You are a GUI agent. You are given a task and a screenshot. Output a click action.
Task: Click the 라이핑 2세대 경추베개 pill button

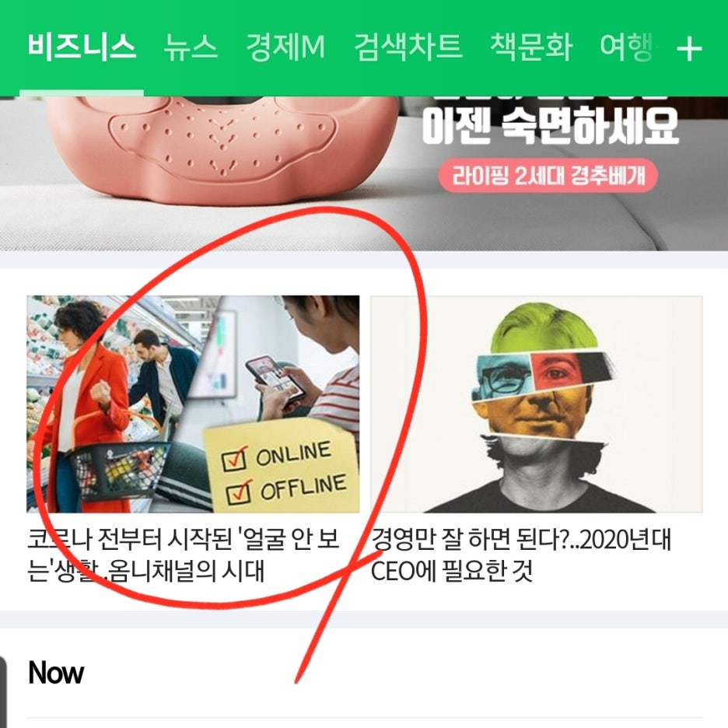[548, 176]
